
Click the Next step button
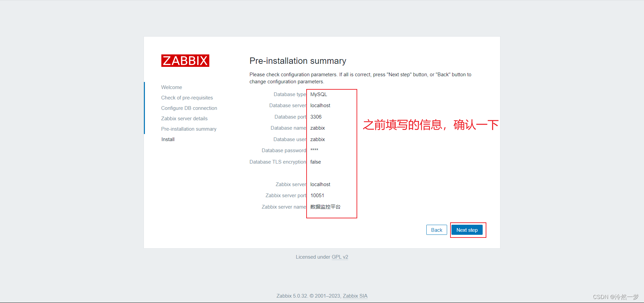[x=467, y=230]
